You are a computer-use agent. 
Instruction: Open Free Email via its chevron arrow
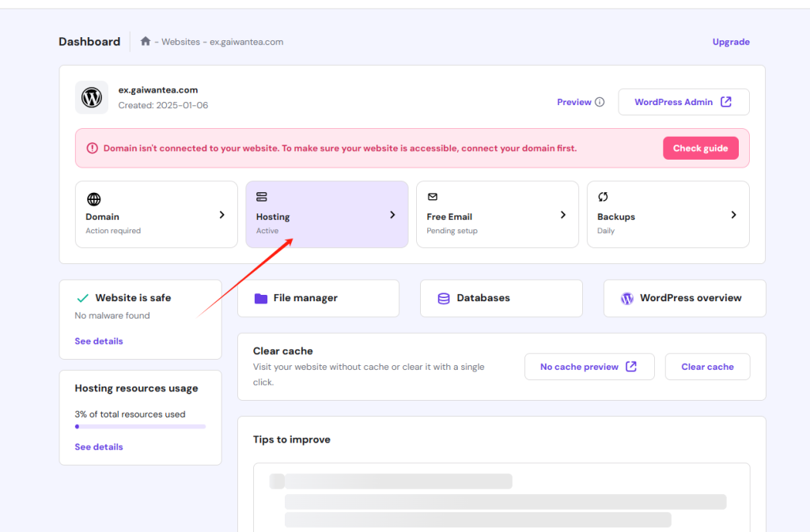(563, 215)
